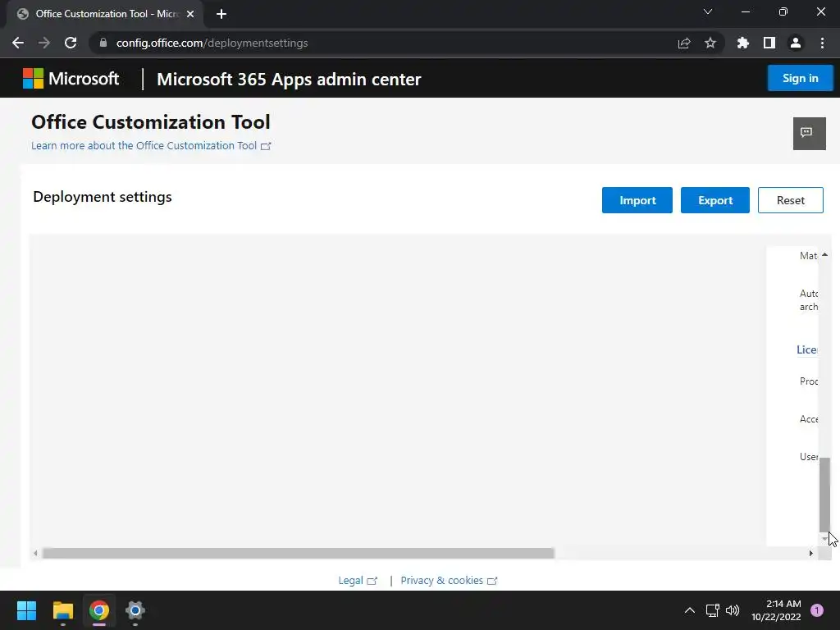Click the horizontal scrollbar thumb
This screenshot has width=840, height=630.
[299, 554]
